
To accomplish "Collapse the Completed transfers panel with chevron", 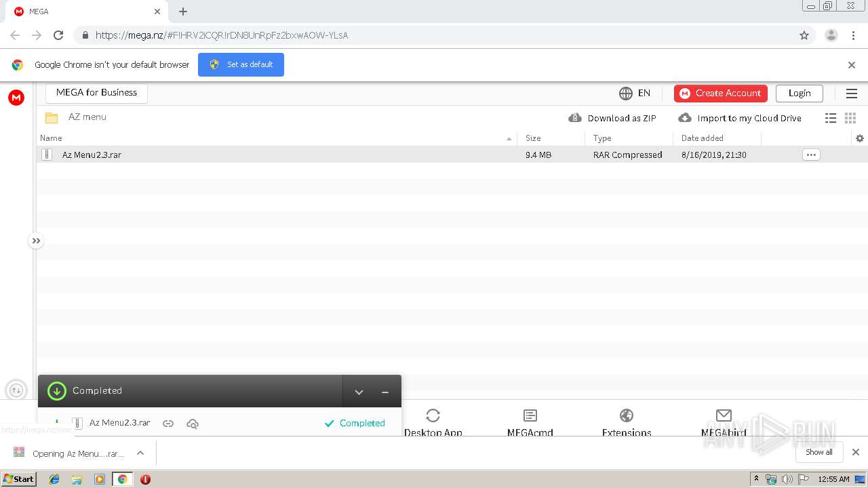I will click(x=359, y=392).
